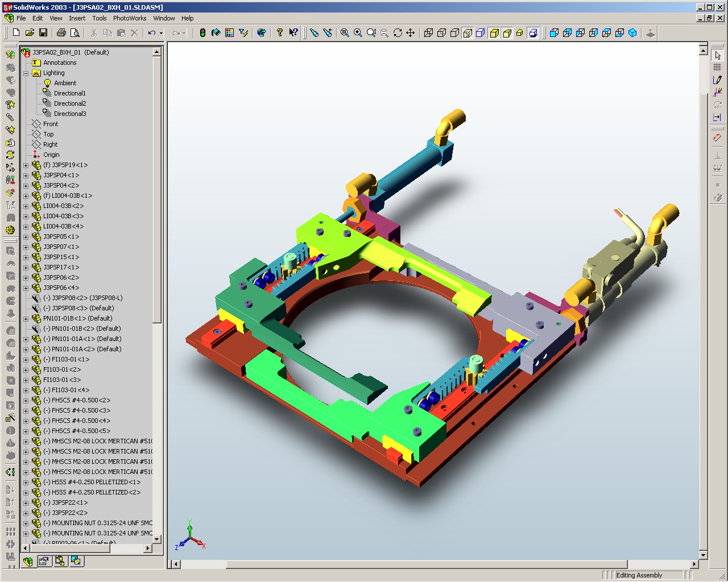Open the PhotoWorks menu
The height and width of the screenshot is (582, 728).
click(x=130, y=18)
